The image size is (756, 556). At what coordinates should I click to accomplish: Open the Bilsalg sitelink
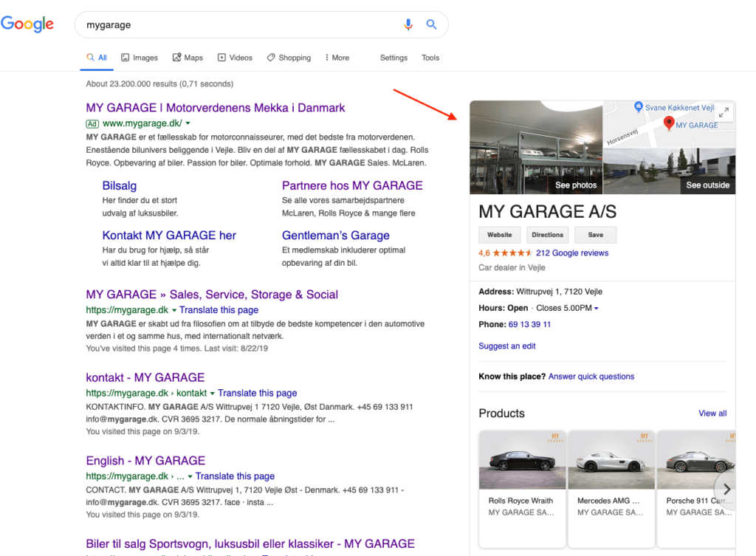coord(119,185)
